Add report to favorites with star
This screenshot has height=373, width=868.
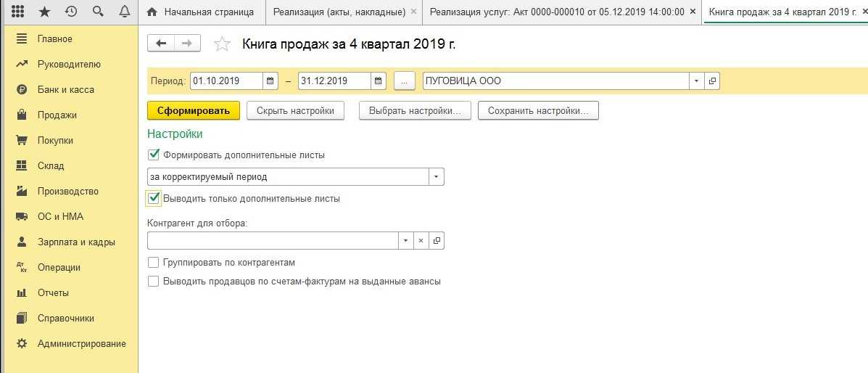click(x=222, y=44)
